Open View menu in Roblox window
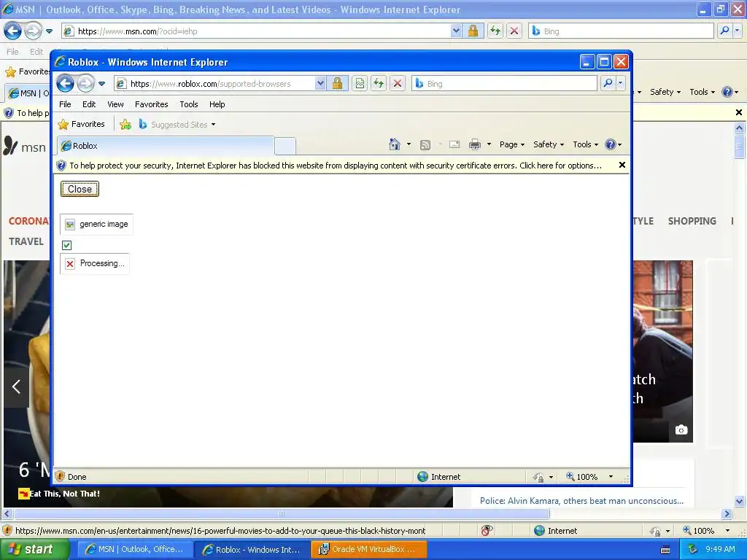The height and width of the screenshot is (560, 747). tap(115, 104)
